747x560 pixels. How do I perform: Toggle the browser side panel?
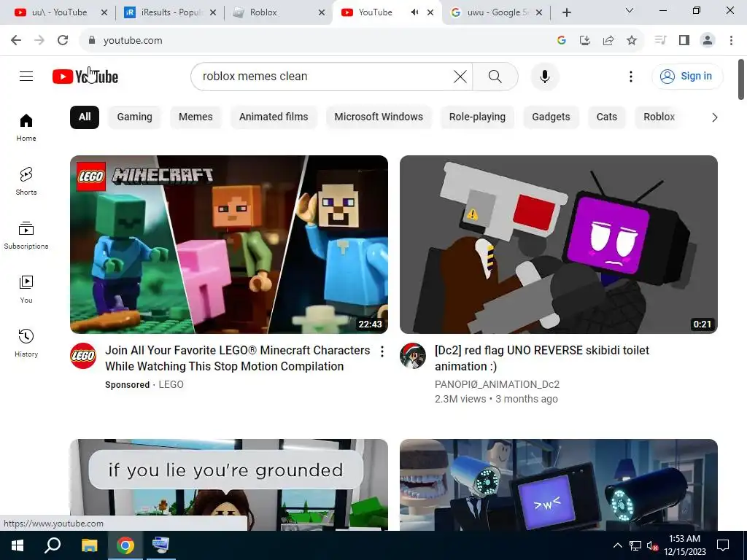(684, 41)
